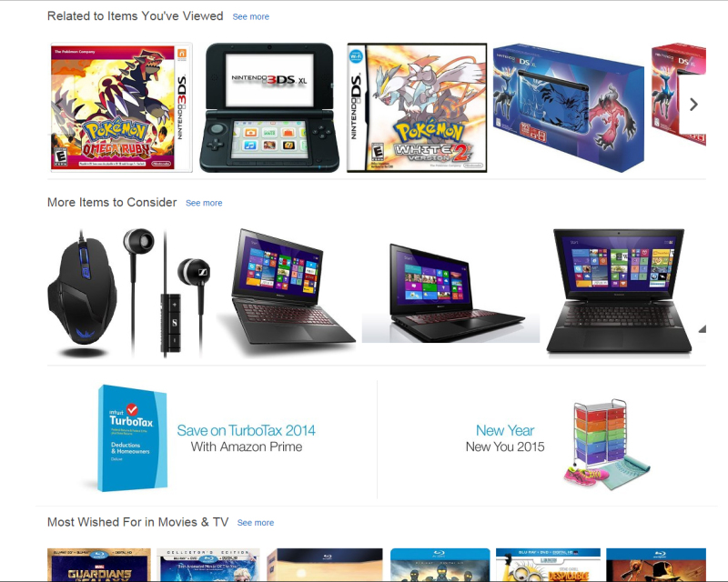Viewport: 728px width, 582px height.
Task: Click the TurboTax box image
Action: [132, 438]
